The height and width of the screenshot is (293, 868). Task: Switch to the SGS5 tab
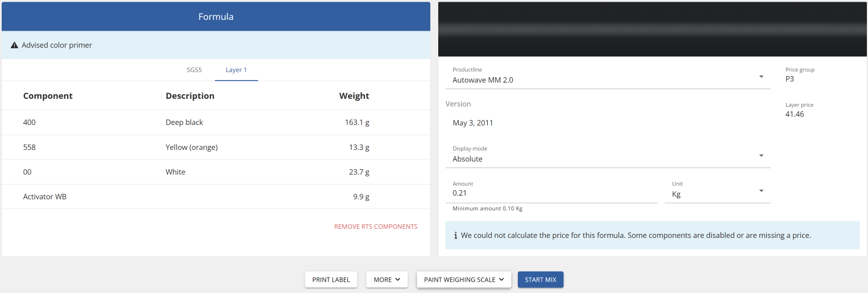click(194, 70)
